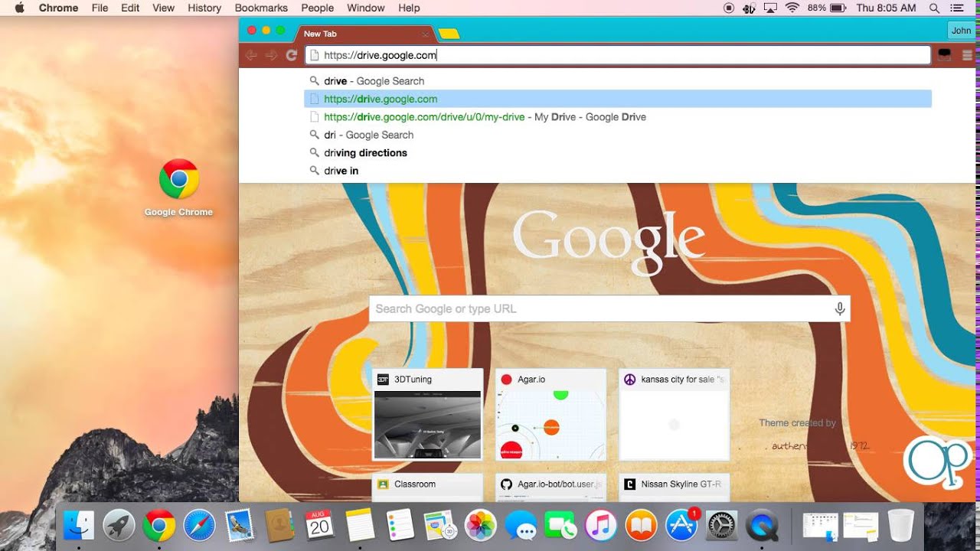Click the voice search microphone icon

pyautogui.click(x=840, y=308)
